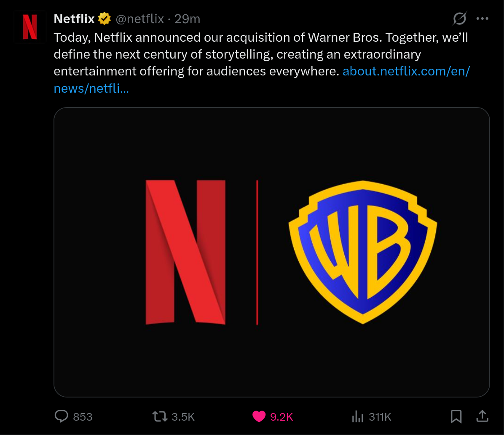Unlike the post via pink heart
504x435 pixels.
pos(259,416)
